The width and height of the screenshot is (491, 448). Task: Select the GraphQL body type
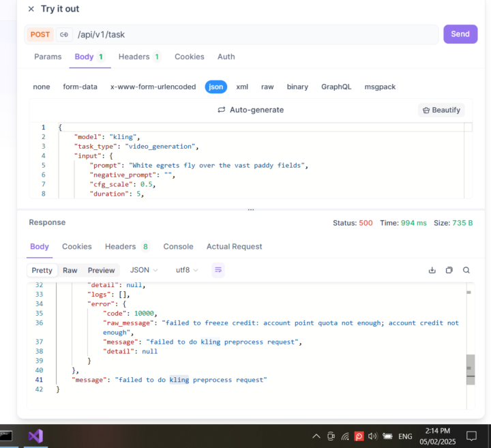click(x=336, y=87)
